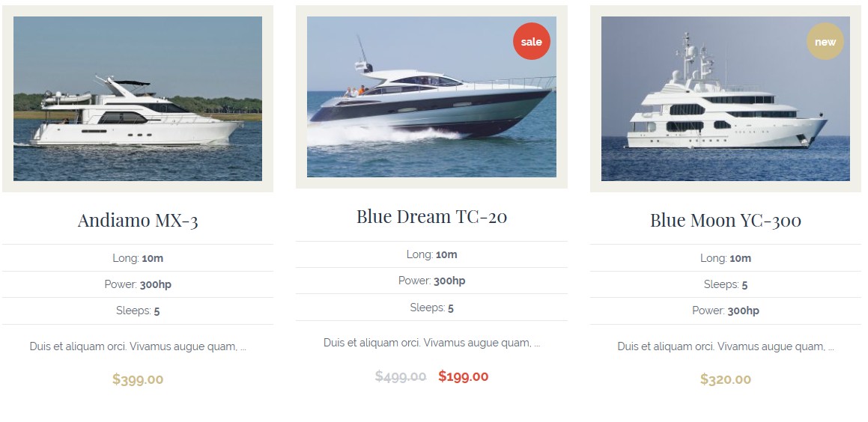Click the red sale badge
This screenshot has height=422, width=868.
pos(532,41)
